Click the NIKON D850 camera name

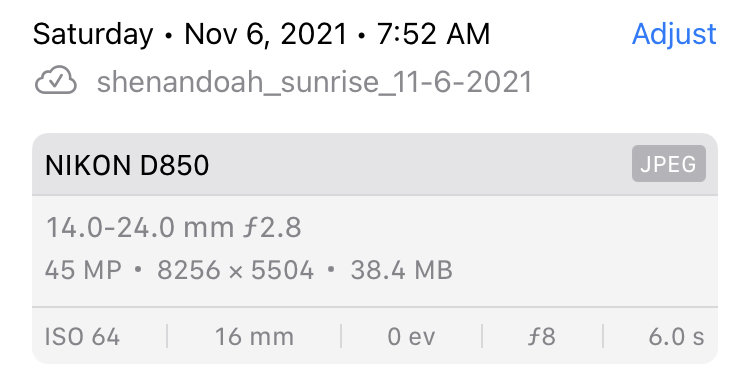click(127, 165)
